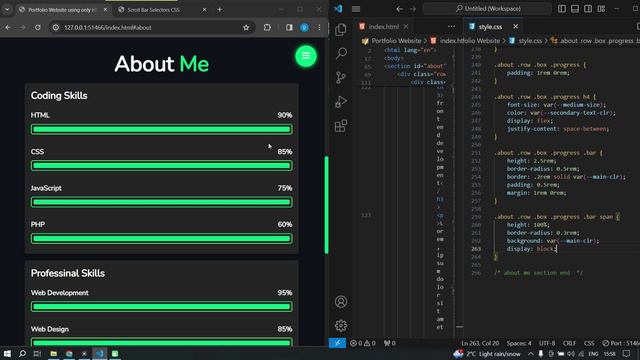This screenshot has height=360, width=640.
Task: Open errors and warnings count in status bar
Action: [362, 343]
